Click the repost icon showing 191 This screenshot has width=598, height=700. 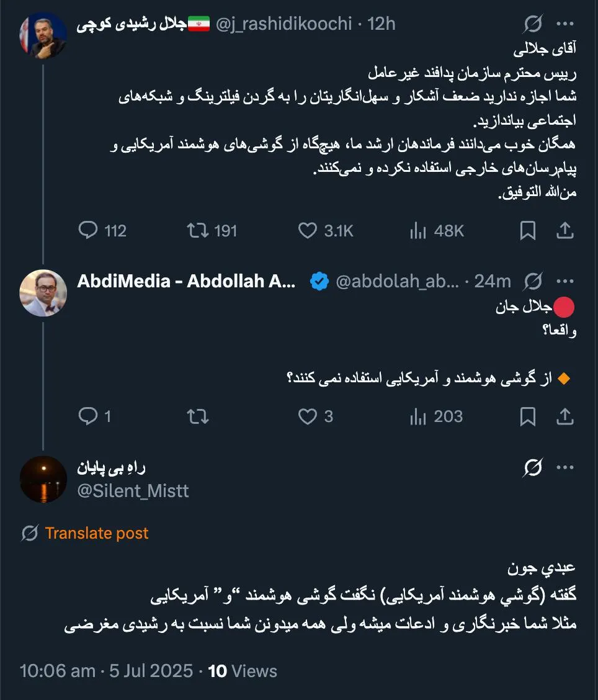(x=199, y=231)
